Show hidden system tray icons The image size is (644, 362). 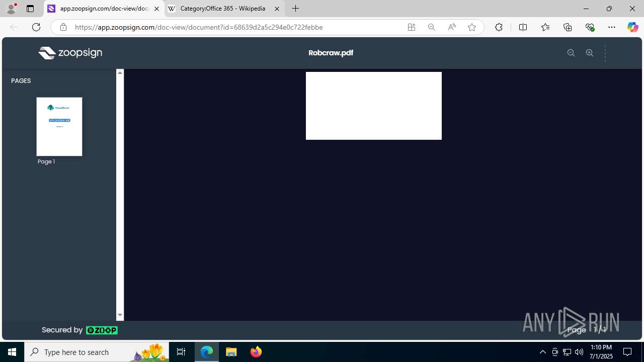tap(543, 352)
